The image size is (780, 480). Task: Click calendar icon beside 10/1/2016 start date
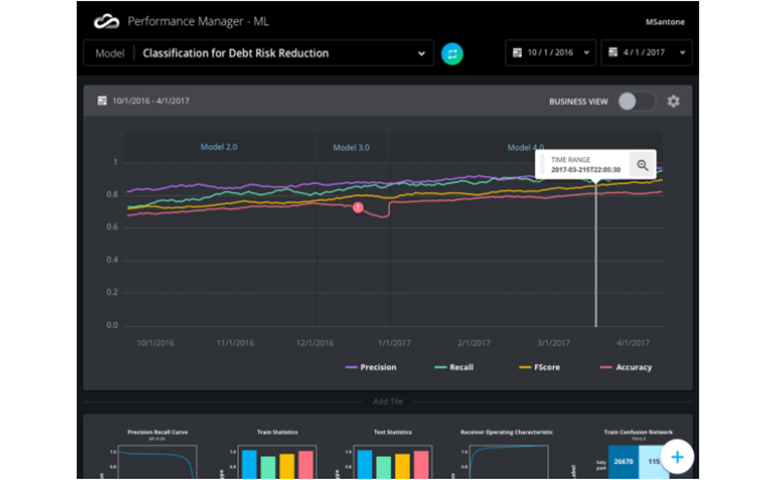[x=517, y=52]
